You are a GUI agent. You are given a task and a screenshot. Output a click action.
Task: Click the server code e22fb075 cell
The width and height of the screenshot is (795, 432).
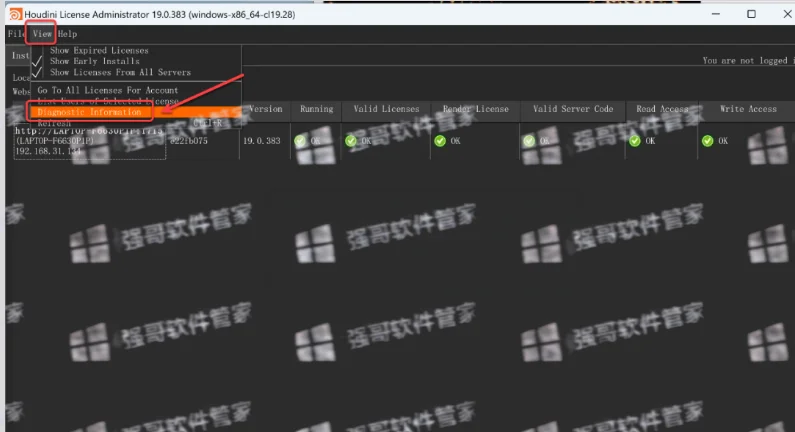coord(189,141)
